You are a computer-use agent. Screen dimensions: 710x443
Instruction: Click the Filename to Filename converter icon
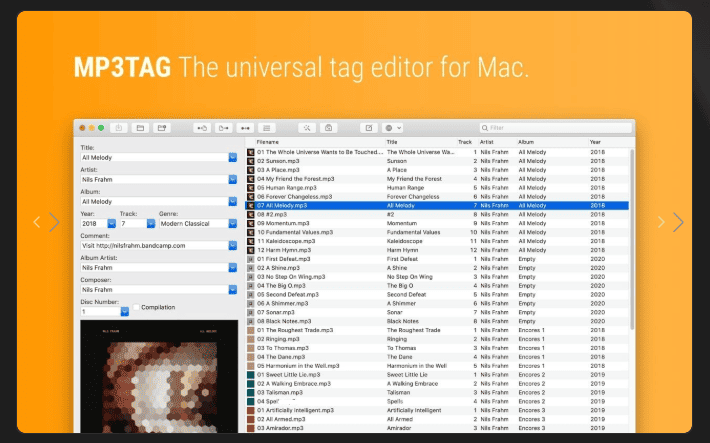pos(245,128)
